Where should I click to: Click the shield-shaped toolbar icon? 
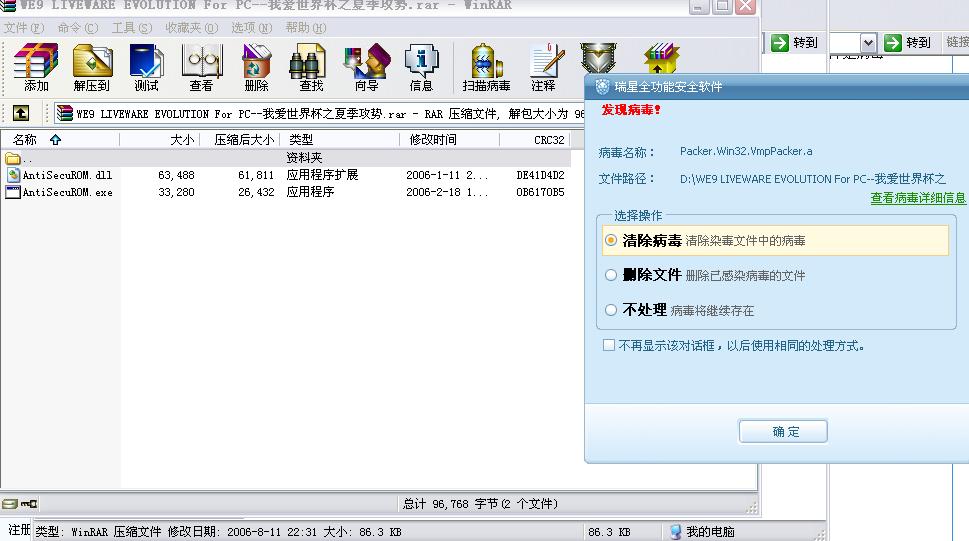(598, 58)
